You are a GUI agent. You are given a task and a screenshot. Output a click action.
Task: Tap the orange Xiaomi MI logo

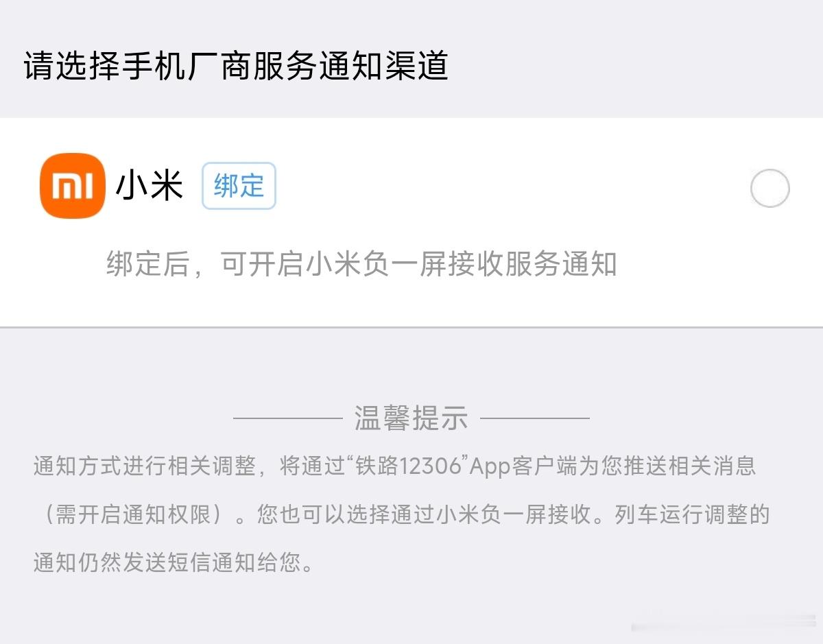click(x=73, y=186)
